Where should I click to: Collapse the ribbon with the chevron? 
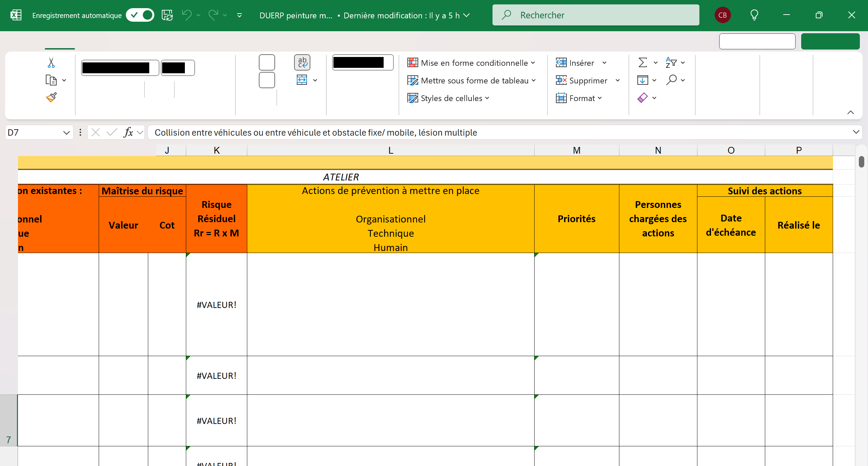(x=850, y=113)
